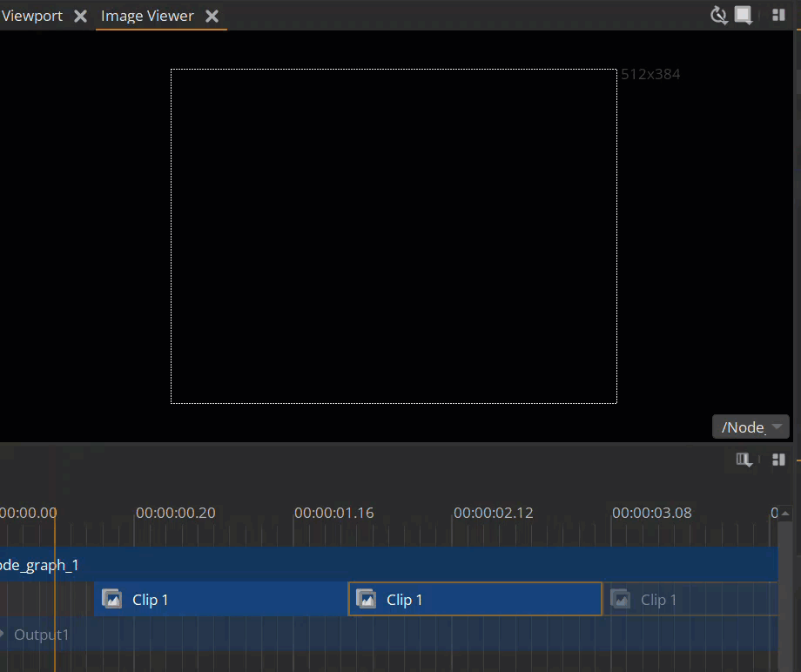Select the Image Viewer tab
The height and width of the screenshot is (672, 801).
pos(147,16)
